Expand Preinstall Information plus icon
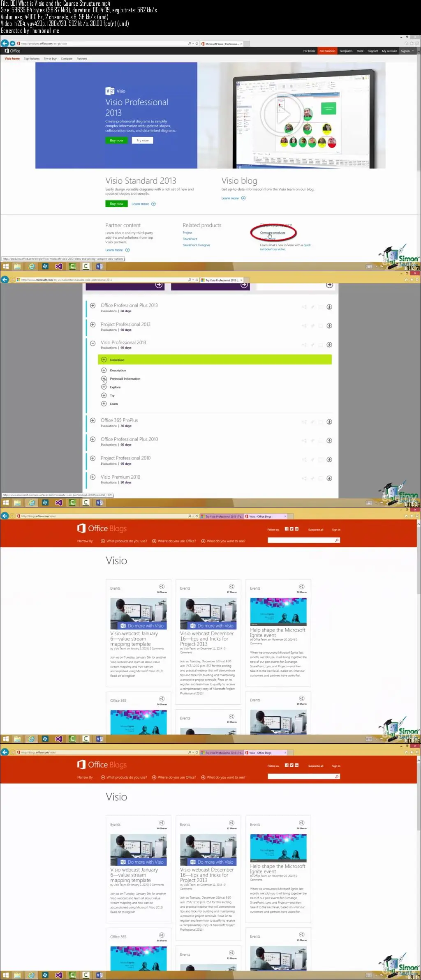The image size is (421, 980). tap(104, 379)
